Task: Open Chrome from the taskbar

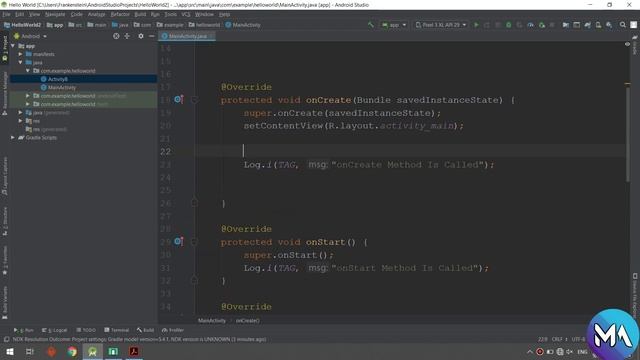Action: 72,351
